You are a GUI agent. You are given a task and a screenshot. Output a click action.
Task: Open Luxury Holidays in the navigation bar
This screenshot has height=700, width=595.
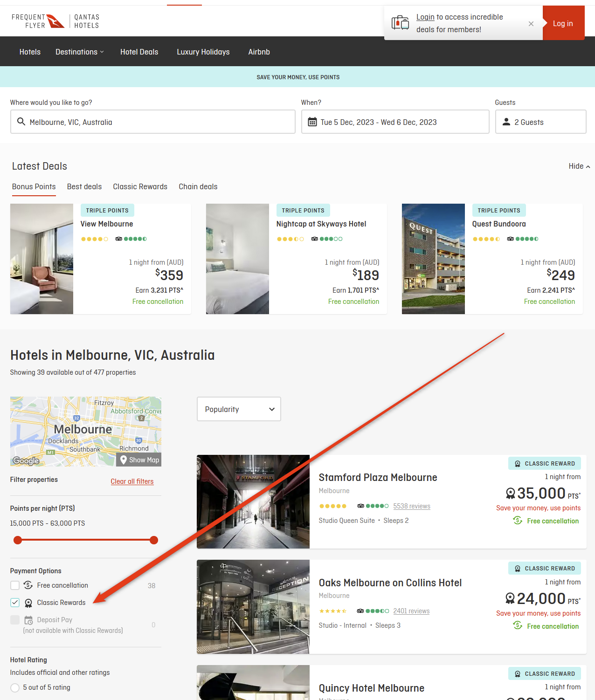tap(203, 52)
